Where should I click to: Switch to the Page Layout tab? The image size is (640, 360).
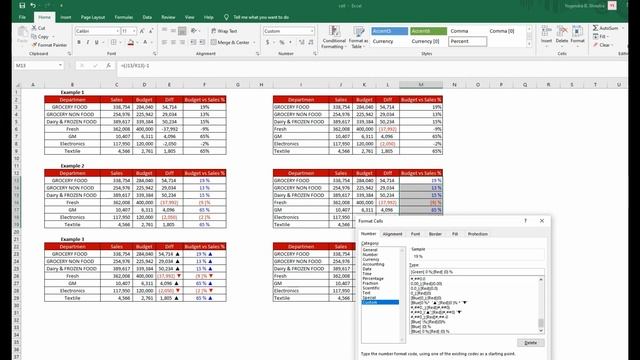coord(93,17)
